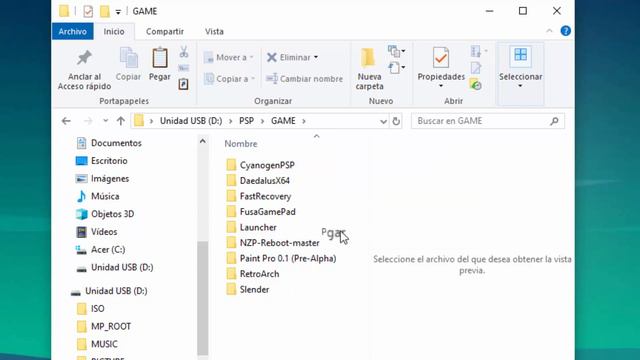Open Propiedades checkmark icon
This screenshot has width=640, height=360.
(441, 58)
